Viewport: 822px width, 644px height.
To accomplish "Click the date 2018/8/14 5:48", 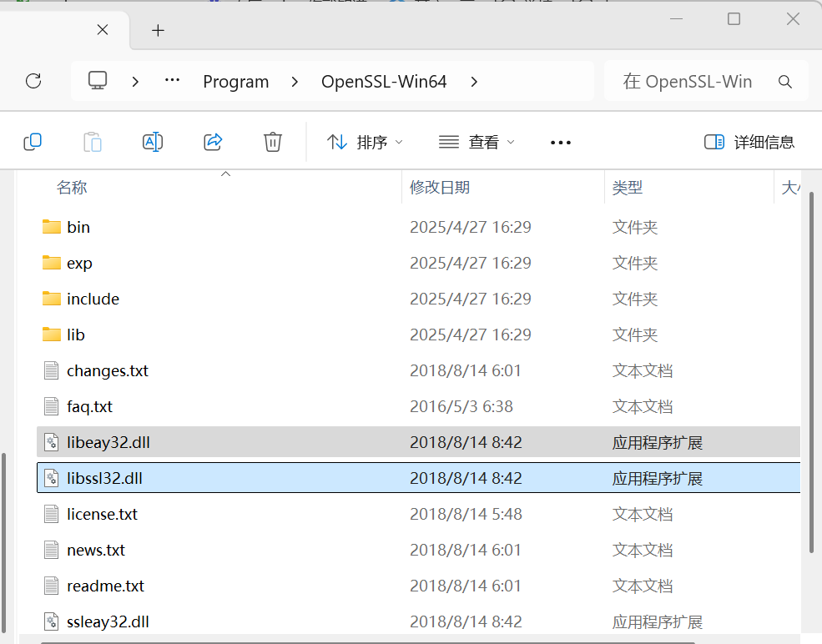I will [x=466, y=514].
